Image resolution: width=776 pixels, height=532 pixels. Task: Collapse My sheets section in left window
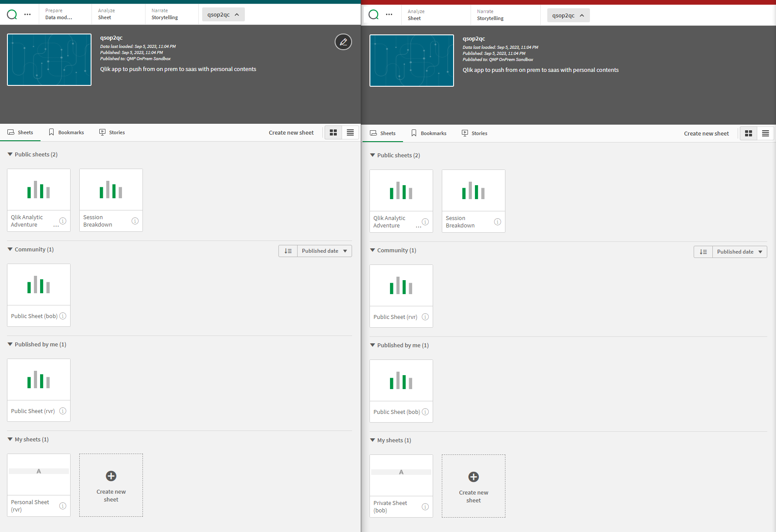coord(10,439)
